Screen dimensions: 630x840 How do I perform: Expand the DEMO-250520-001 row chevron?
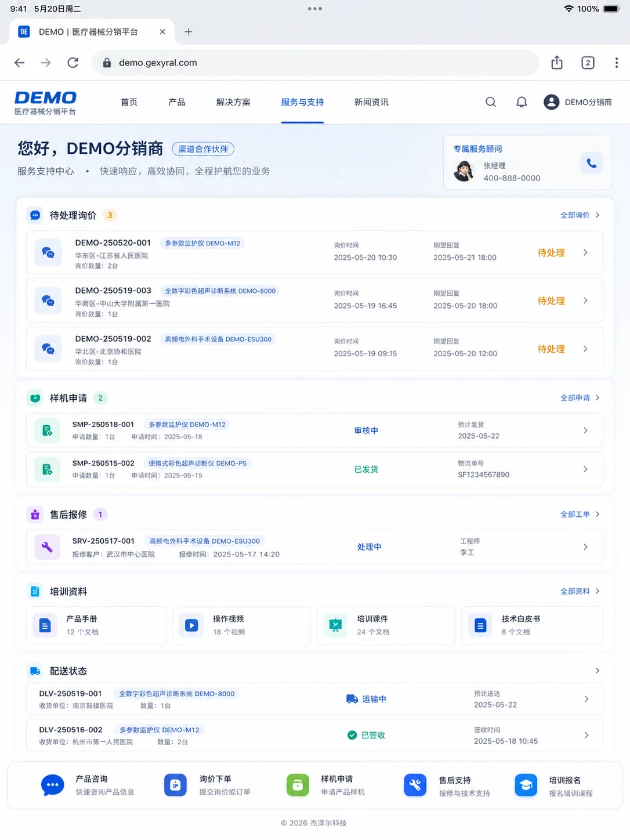(585, 252)
